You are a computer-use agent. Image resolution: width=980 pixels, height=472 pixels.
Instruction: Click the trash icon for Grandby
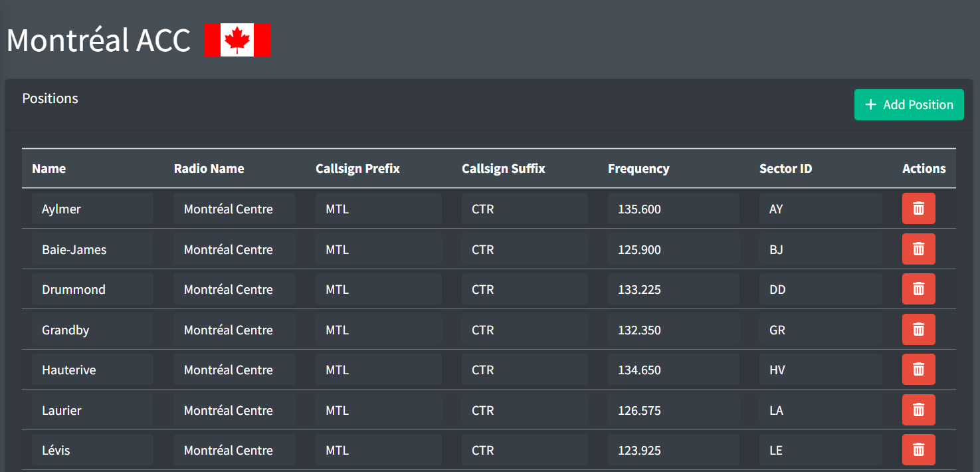tap(918, 330)
